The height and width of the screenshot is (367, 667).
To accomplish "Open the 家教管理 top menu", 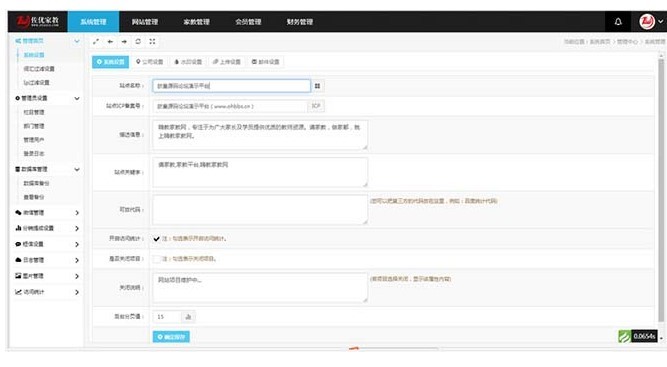I will (x=197, y=22).
